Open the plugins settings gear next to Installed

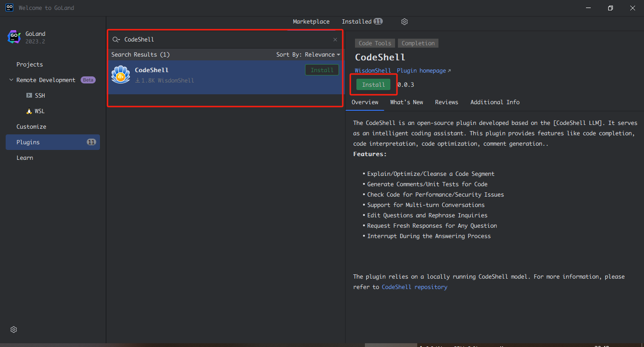click(x=405, y=22)
